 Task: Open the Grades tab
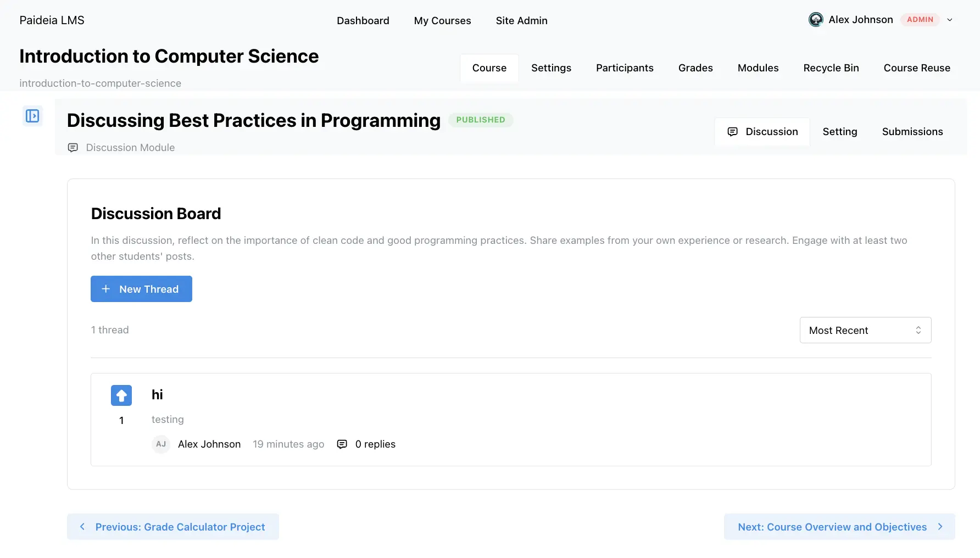[695, 68]
